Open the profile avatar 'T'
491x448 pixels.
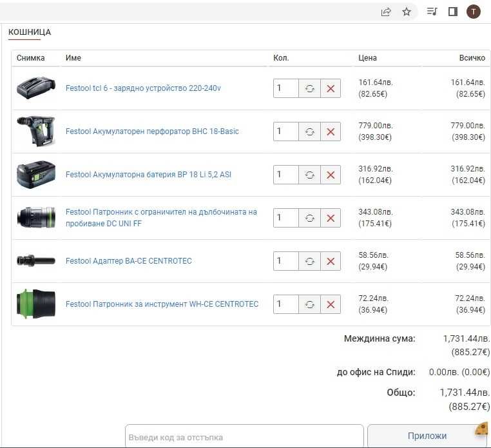[474, 12]
